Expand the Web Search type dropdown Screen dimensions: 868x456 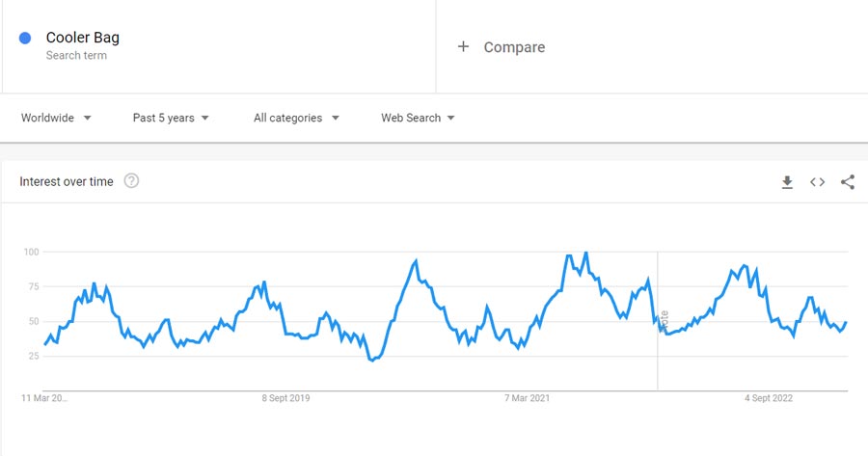click(418, 118)
